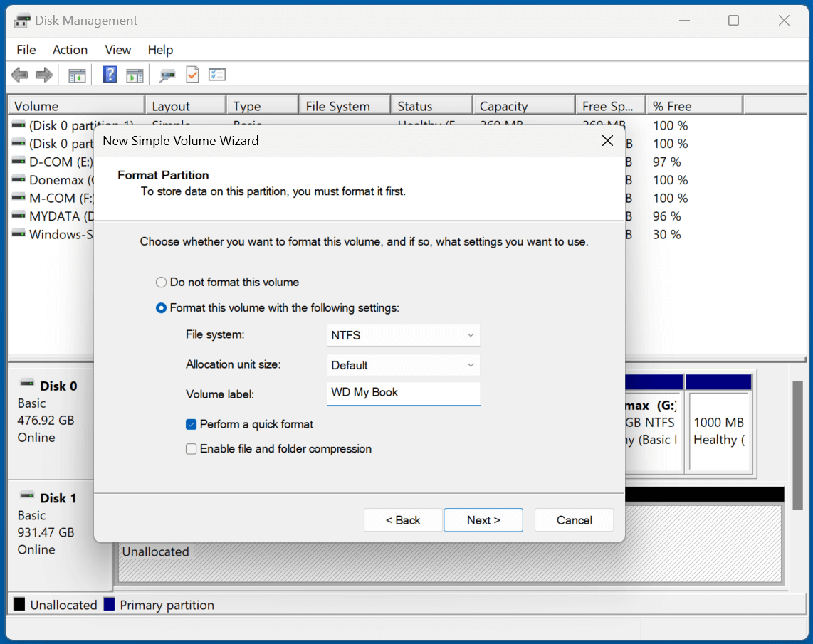
Task: Open the Action menu
Action: (70, 50)
